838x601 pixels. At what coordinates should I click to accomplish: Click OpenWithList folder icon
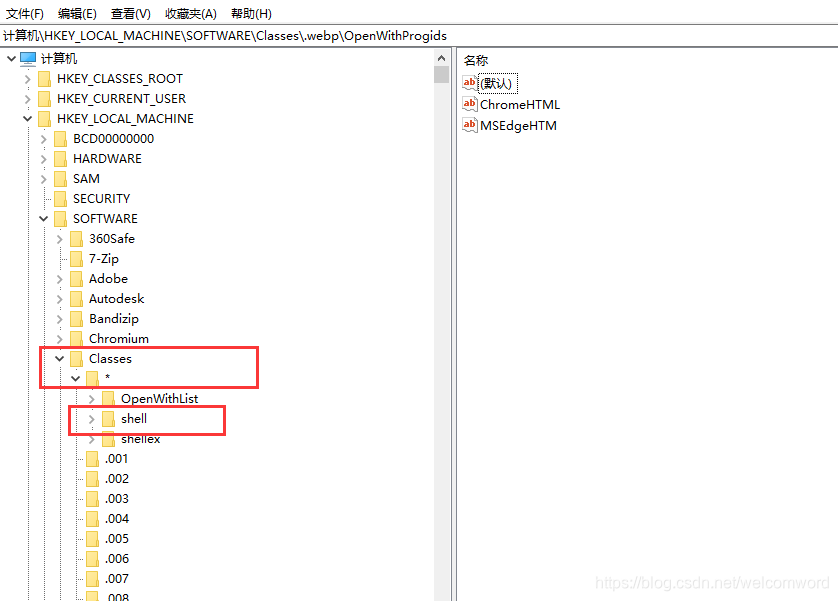coord(108,399)
